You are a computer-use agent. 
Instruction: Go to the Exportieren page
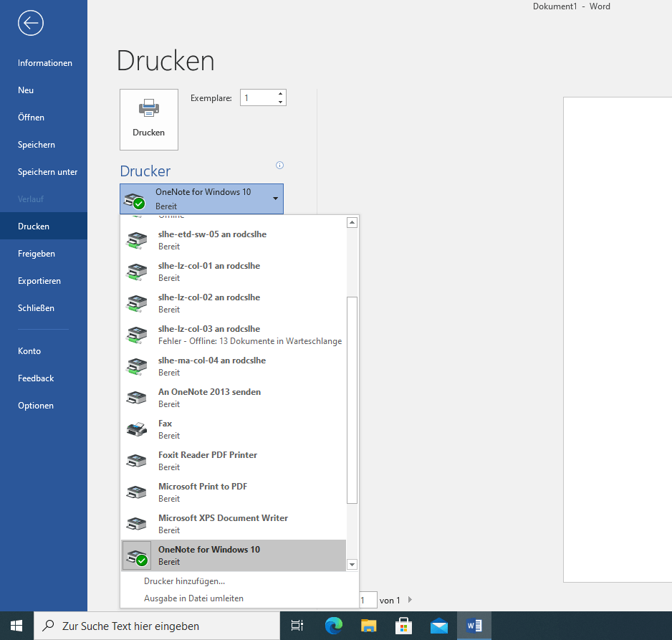coord(39,281)
